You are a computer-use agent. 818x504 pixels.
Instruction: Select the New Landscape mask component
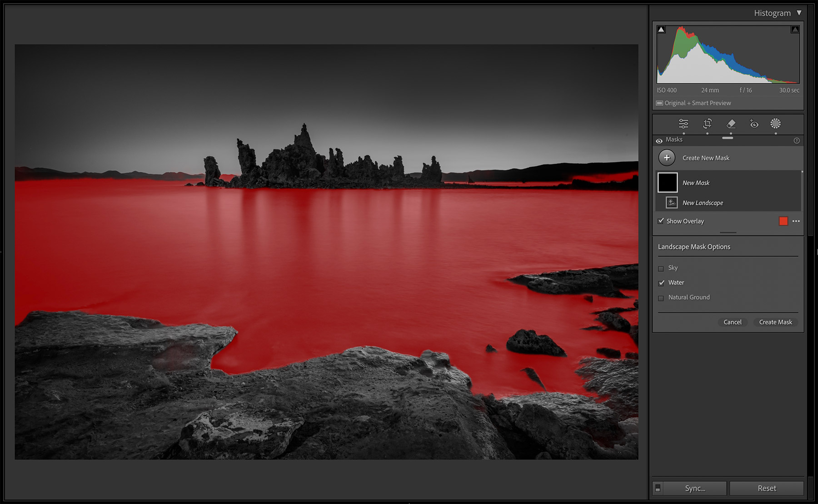click(728, 202)
